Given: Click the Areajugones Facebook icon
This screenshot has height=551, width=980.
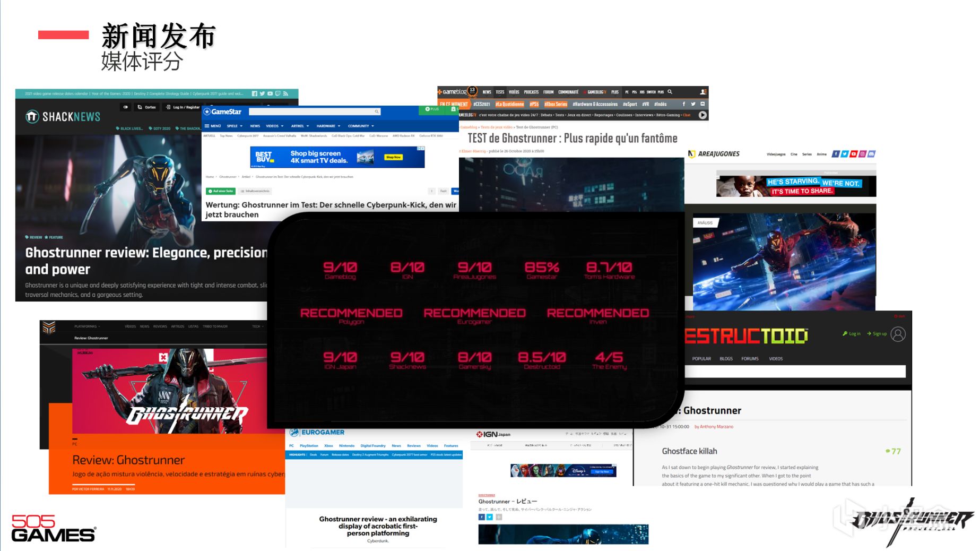Looking at the screenshot, I should [x=836, y=154].
